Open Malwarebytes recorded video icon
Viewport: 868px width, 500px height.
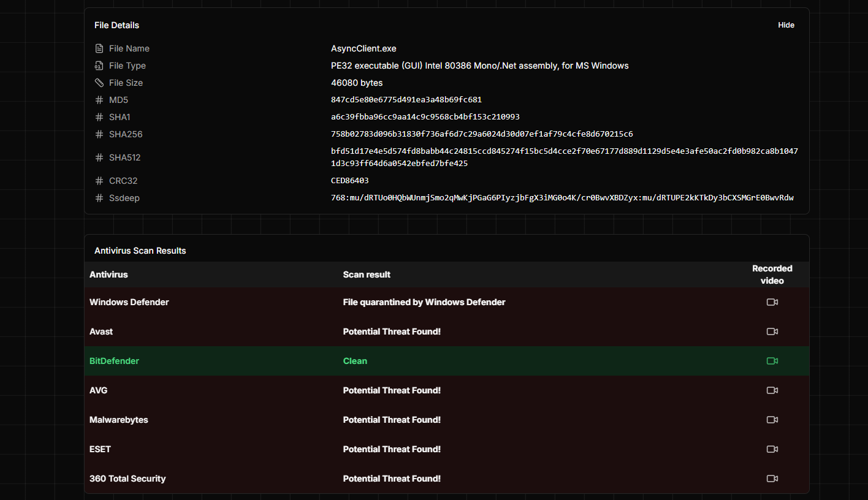(x=772, y=420)
